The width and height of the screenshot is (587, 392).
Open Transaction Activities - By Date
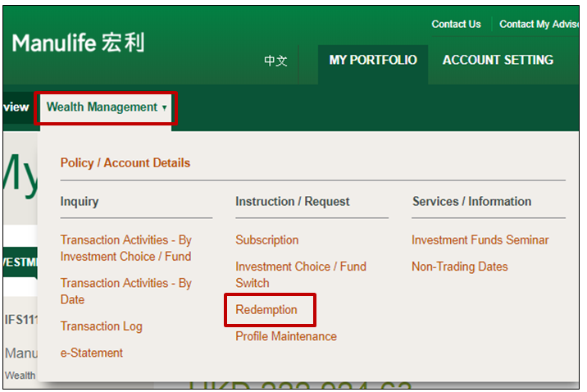tap(126, 291)
